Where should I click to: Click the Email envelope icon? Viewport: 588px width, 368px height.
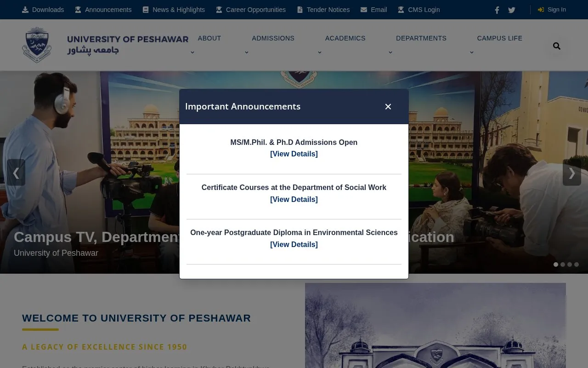point(364,10)
